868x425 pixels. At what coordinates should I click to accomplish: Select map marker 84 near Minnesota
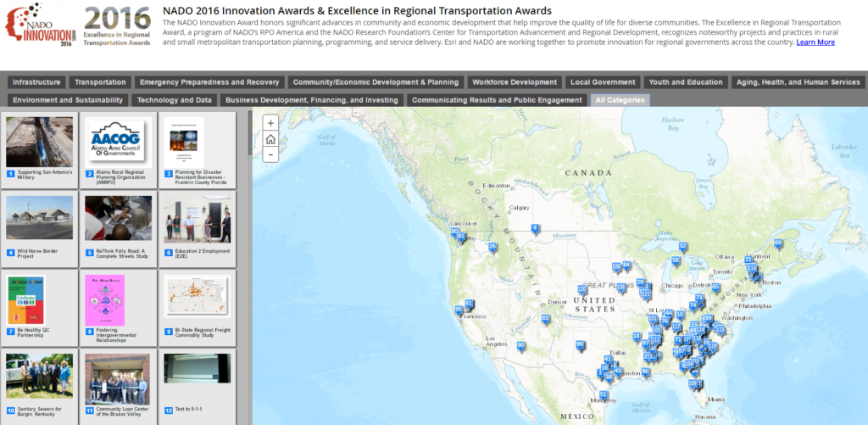[x=626, y=266]
